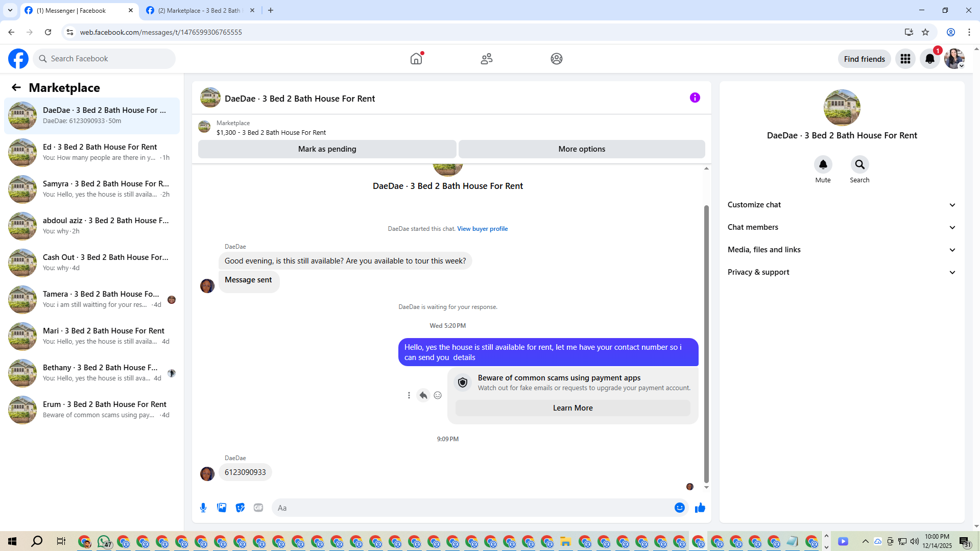The height and width of the screenshot is (551, 980).
Task: Open the Tamera conversation
Action: pyautogui.click(x=92, y=299)
